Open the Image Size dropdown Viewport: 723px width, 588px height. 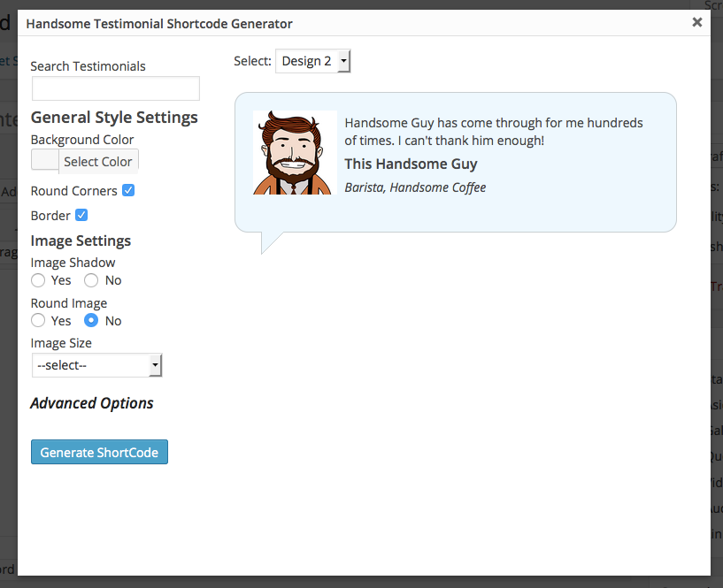pyautogui.click(x=96, y=365)
